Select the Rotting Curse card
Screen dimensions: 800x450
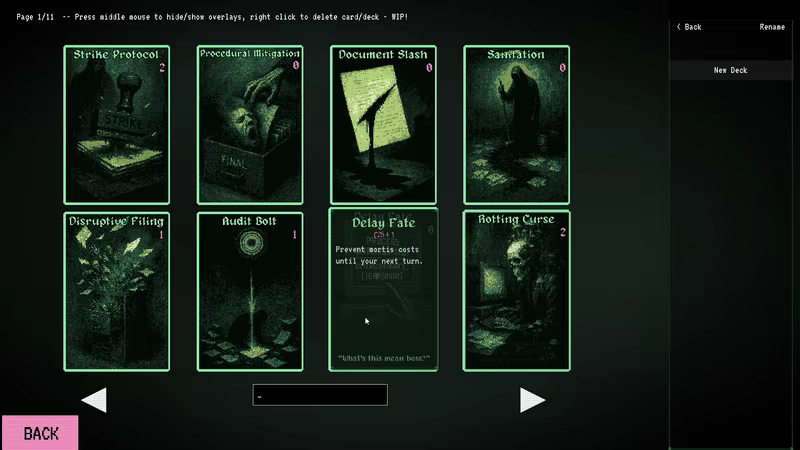pos(516,291)
